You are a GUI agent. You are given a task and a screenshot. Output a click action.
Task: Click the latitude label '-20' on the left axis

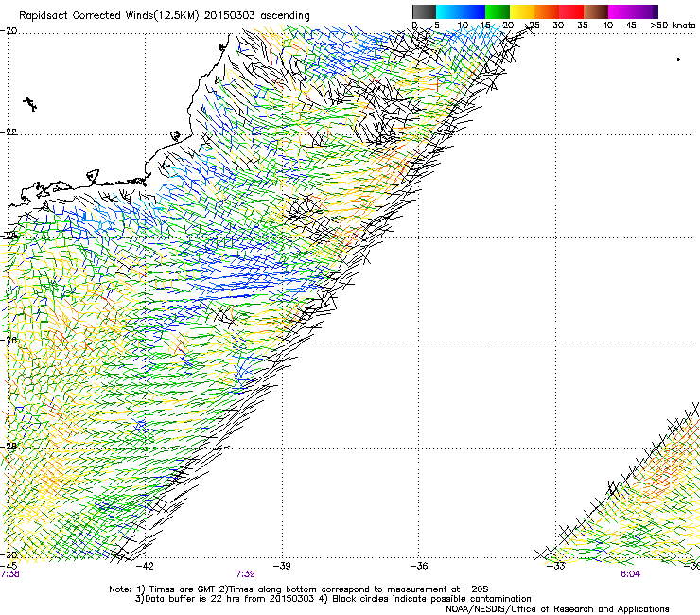[x=9, y=31]
